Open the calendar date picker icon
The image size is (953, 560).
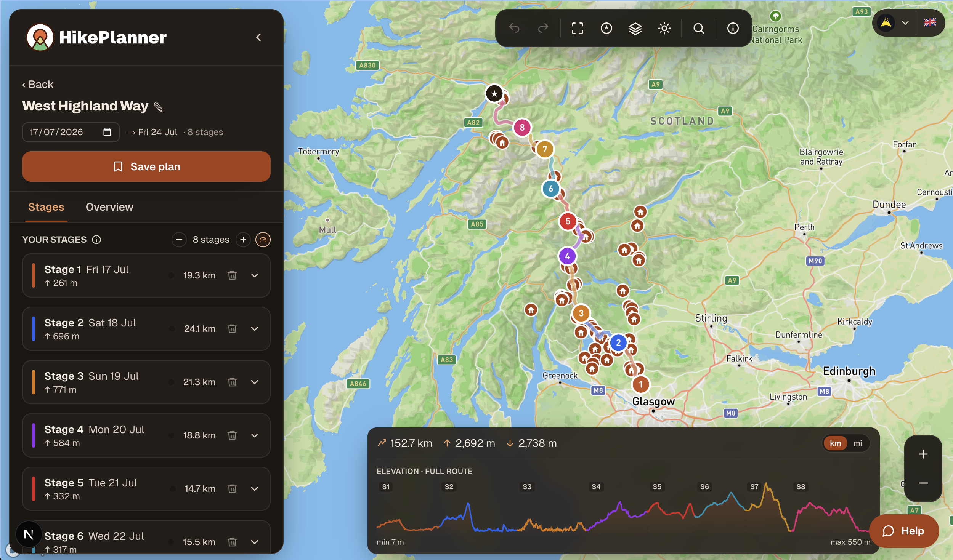point(107,132)
